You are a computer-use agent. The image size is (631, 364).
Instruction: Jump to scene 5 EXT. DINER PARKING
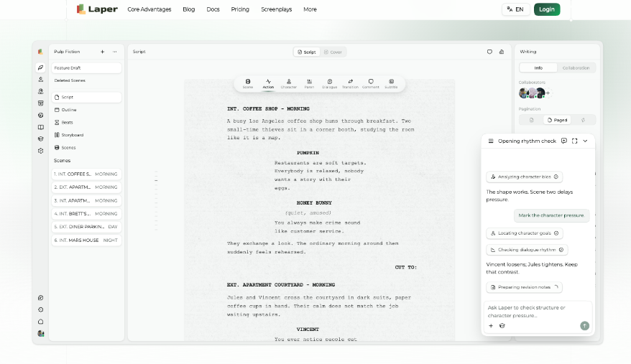pyautogui.click(x=86, y=227)
